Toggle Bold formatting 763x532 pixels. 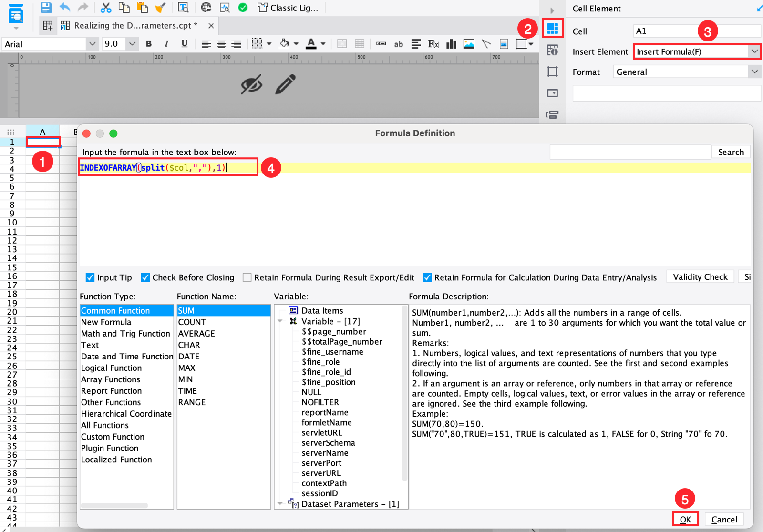[x=149, y=44]
